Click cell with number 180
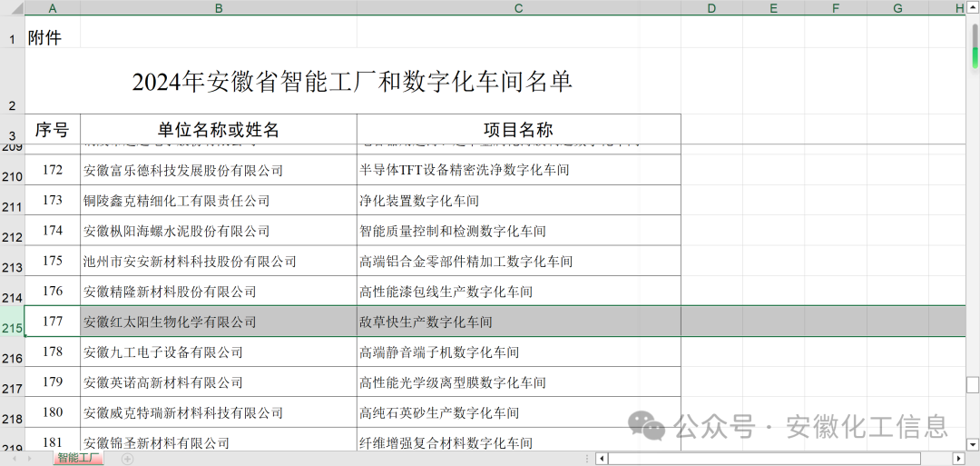 pyautogui.click(x=53, y=412)
